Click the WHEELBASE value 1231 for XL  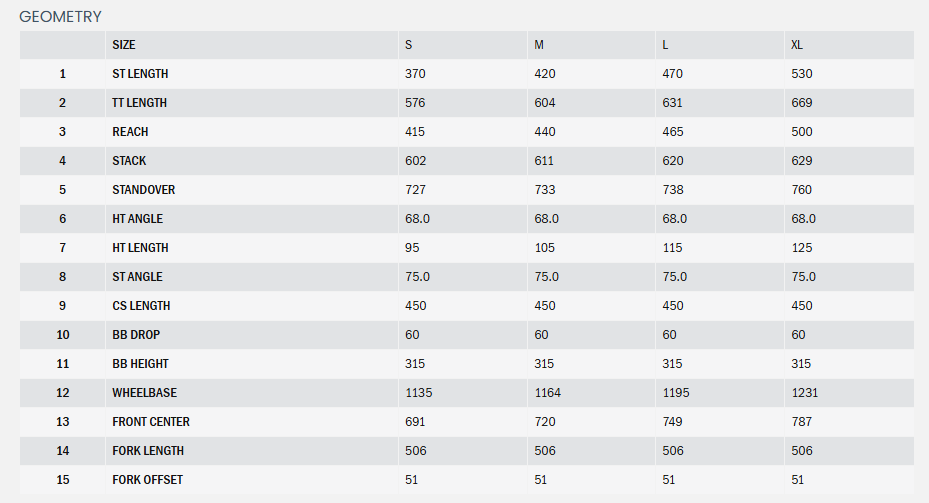pos(804,393)
